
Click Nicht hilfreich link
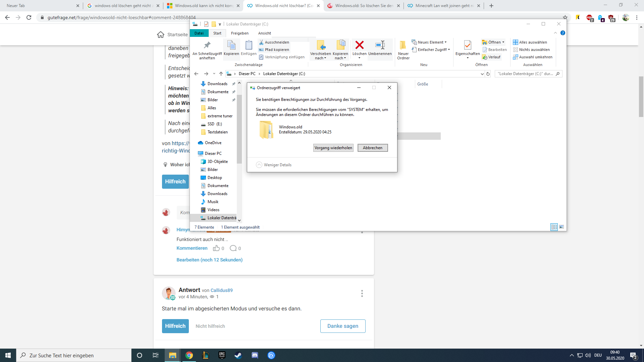(210, 326)
